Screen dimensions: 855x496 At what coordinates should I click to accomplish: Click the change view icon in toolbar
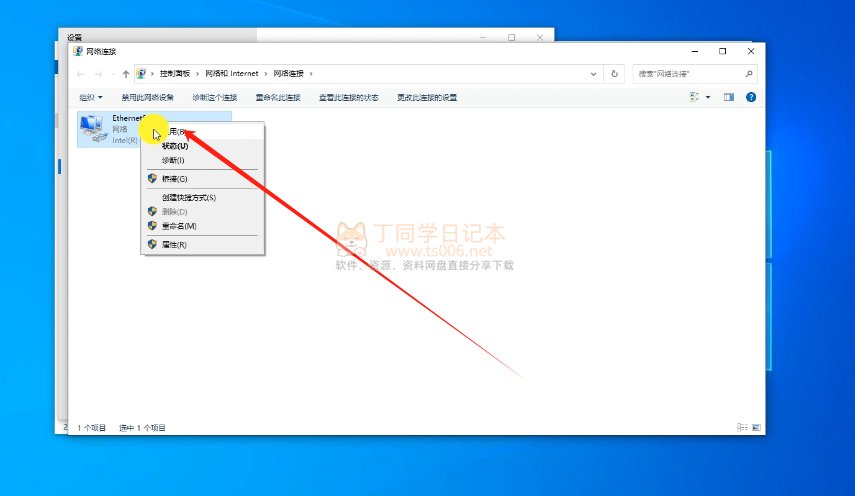694,97
